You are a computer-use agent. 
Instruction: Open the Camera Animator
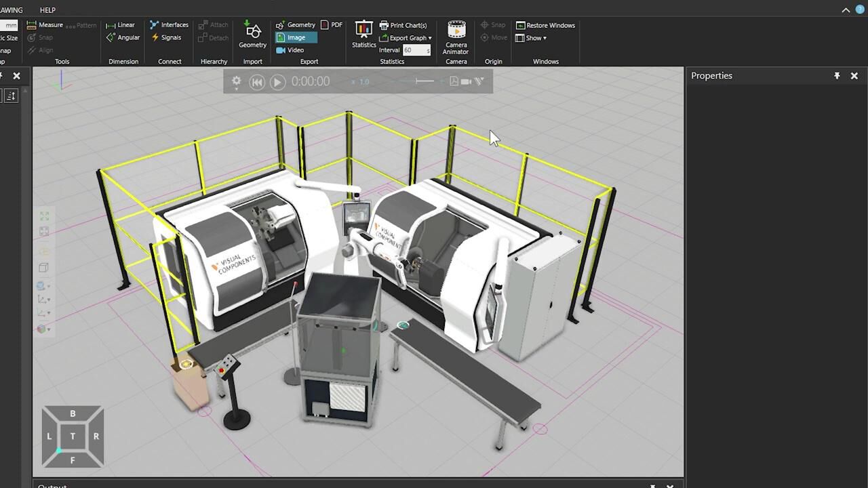(456, 37)
